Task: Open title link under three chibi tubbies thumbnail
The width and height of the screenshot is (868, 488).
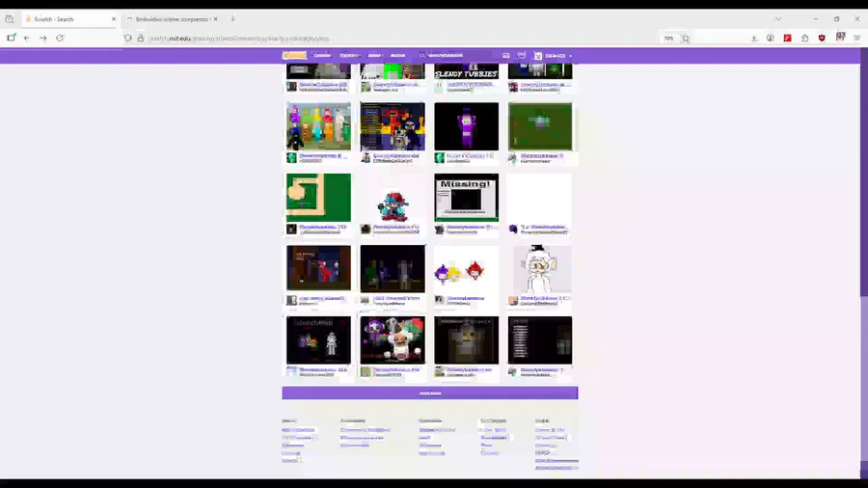Action: [466, 298]
